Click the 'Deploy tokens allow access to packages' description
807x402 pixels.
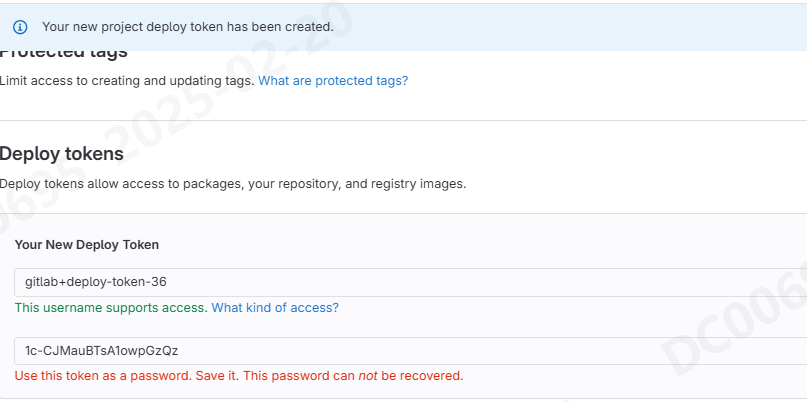tap(233, 184)
